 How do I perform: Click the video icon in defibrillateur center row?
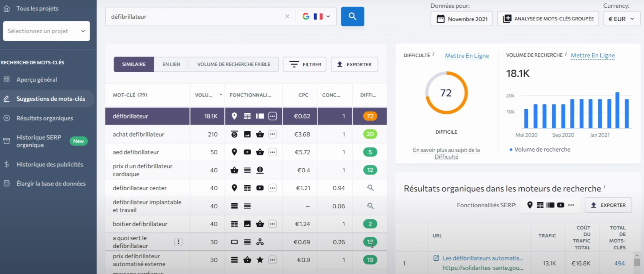(x=260, y=188)
